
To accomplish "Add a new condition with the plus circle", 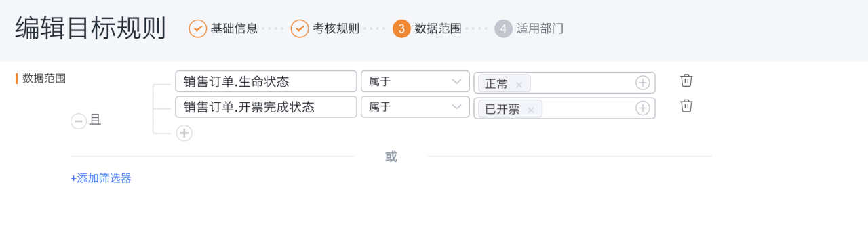I will tap(184, 133).
